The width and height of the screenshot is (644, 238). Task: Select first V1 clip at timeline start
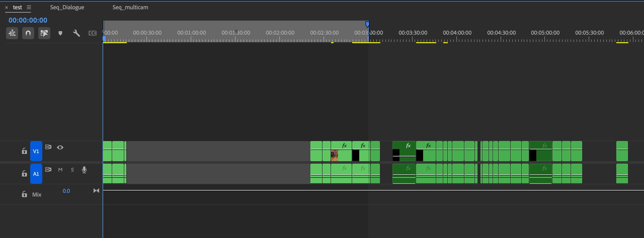pos(107,151)
